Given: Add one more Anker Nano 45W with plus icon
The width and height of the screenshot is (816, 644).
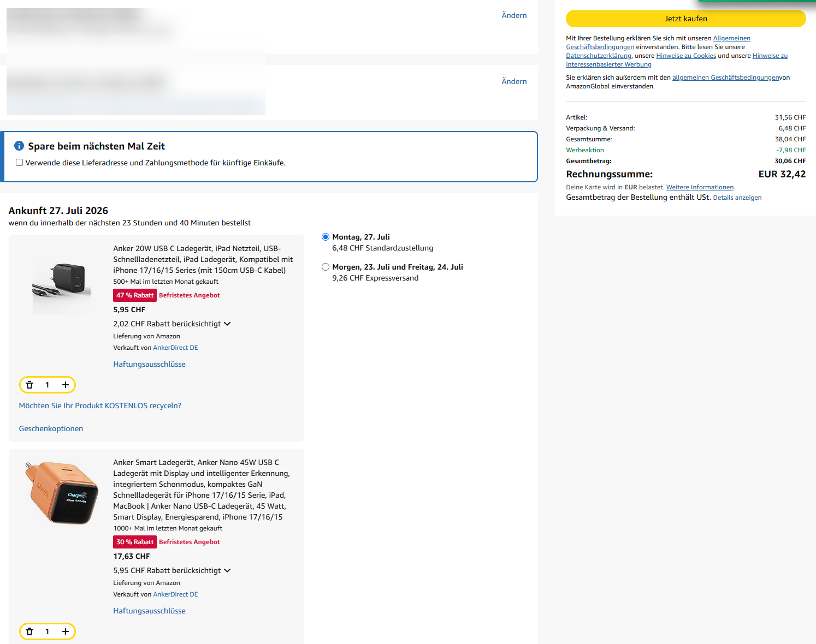Looking at the screenshot, I should (x=66, y=631).
